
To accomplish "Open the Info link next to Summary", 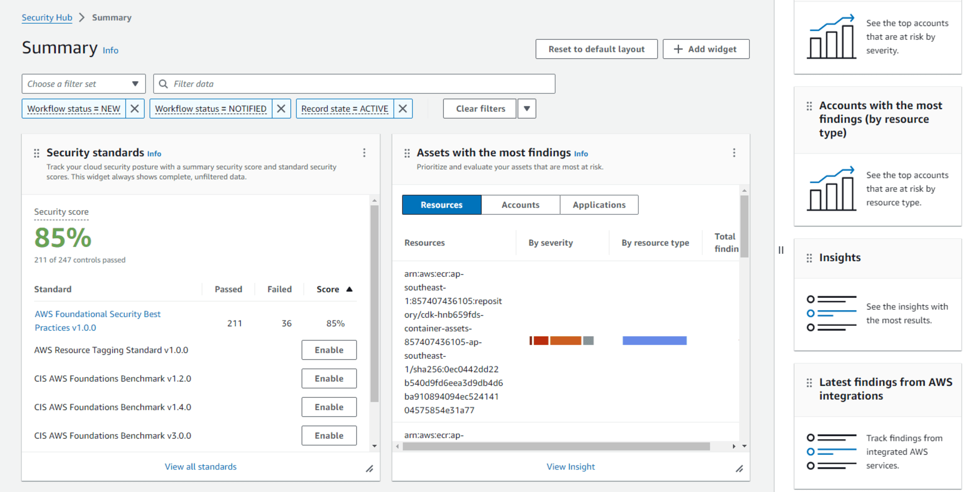I will click(x=110, y=50).
